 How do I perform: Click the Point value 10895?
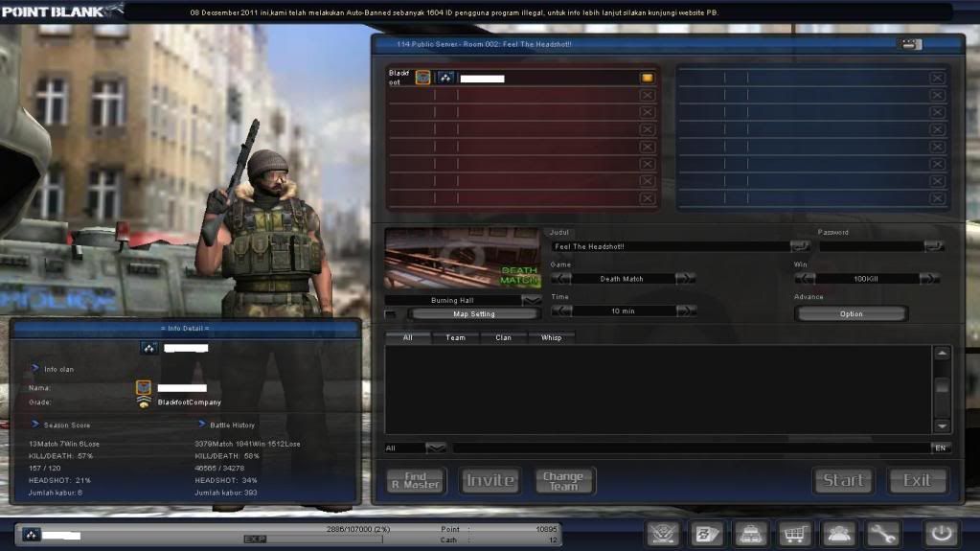point(546,529)
